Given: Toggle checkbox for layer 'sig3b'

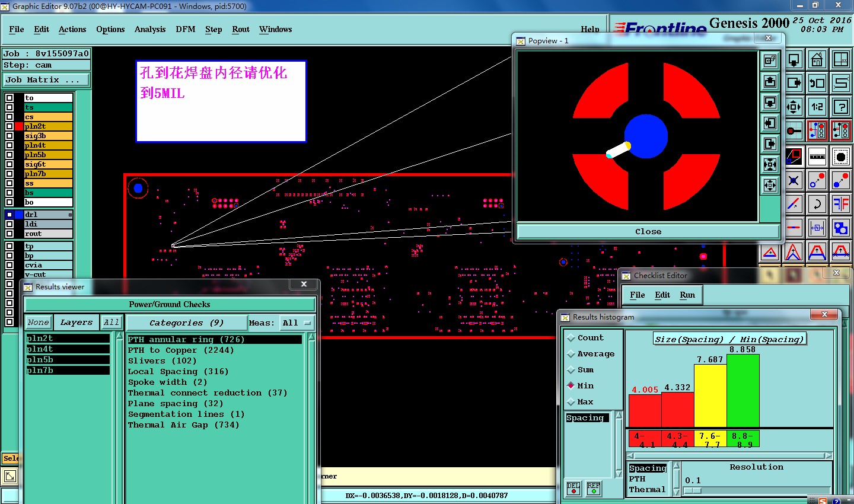Looking at the screenshot, I should point(9,136).
